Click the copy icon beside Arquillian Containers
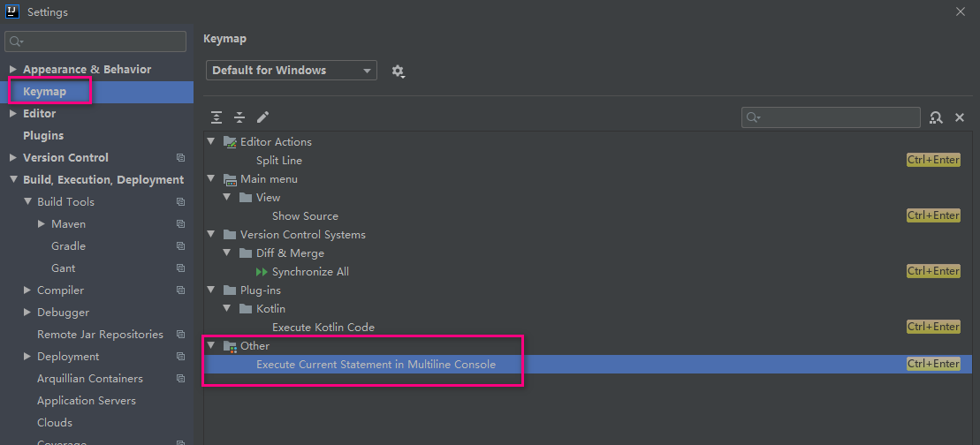980x445 pixels. pos(180,379)
